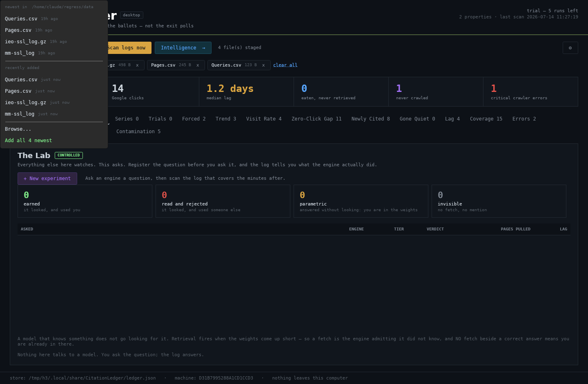
Task: Open the Coverage tab
Action: [486, 119]
